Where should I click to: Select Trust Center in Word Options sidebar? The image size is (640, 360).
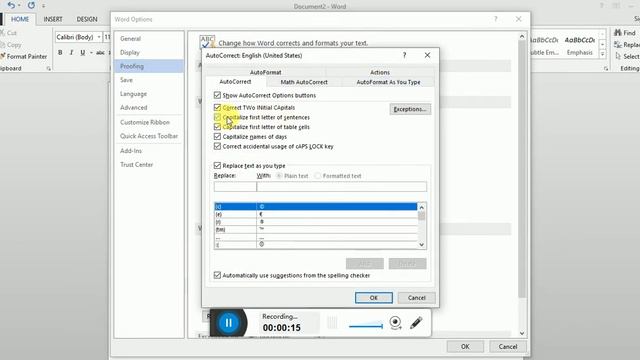[x=149, y=164]
